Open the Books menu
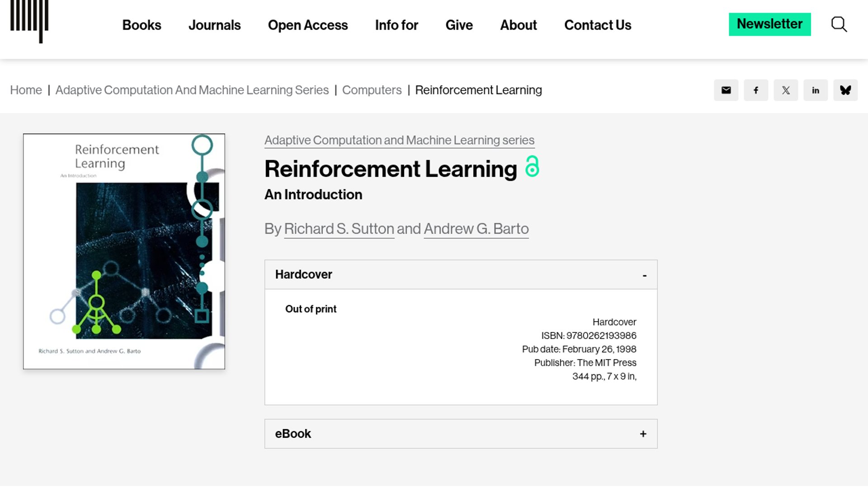Image resolution: width=868 pixels, height=488 pixels. click(142, 25)
